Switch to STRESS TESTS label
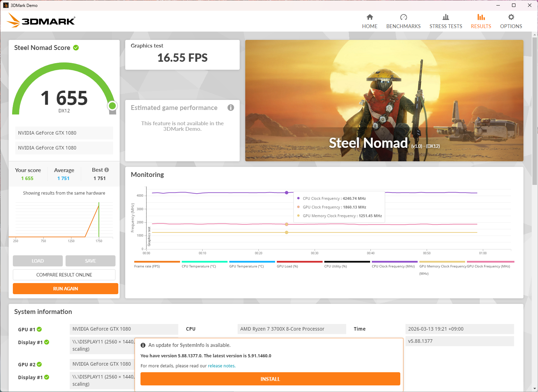This screenshot has height=392, width=538. tap(446, 26)
